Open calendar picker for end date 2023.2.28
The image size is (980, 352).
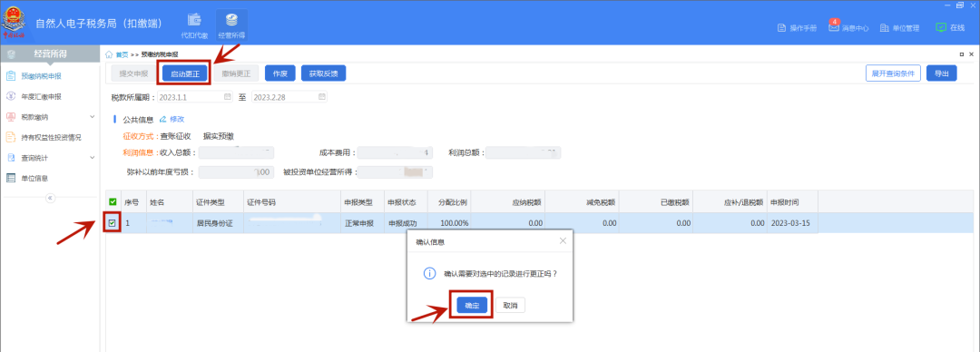pyautogui.click(x=321, y=97)
